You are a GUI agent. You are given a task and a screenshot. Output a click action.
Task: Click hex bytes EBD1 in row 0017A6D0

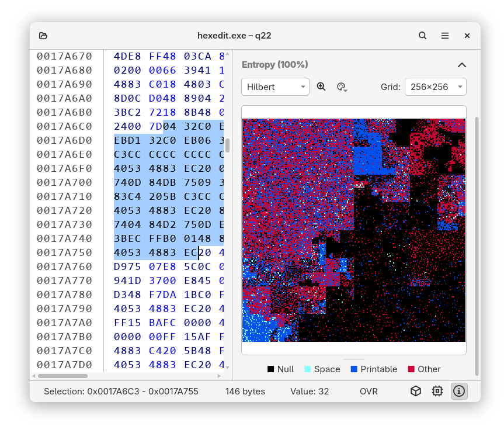pyautogui.click(x=127, y=141)
